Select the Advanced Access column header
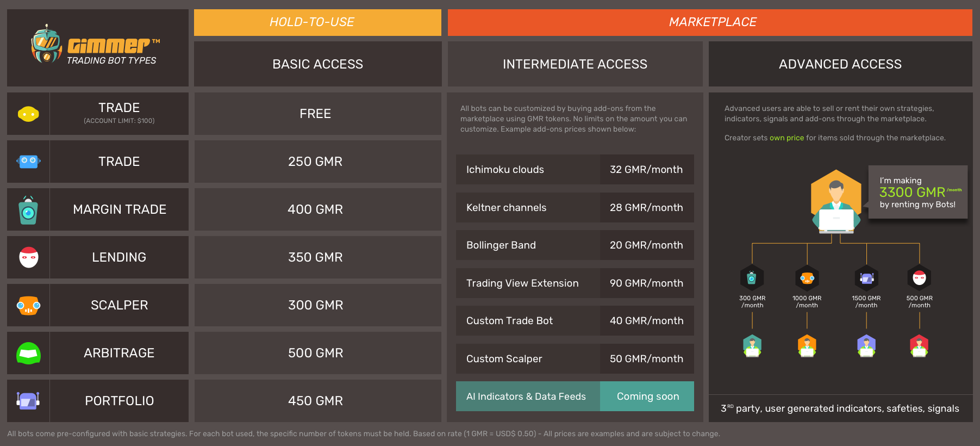The image size is (980, 446). point(840,64)
